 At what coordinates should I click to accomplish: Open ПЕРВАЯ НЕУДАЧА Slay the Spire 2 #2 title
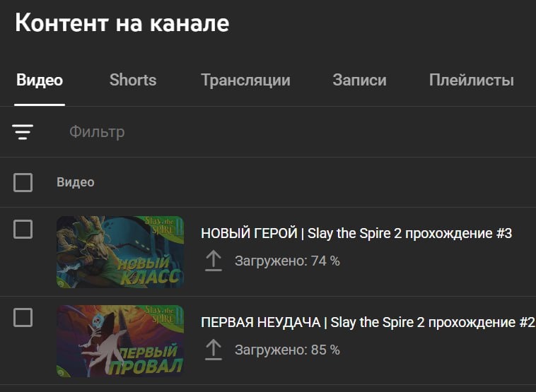pyautogui.click(x=368, y=322)
